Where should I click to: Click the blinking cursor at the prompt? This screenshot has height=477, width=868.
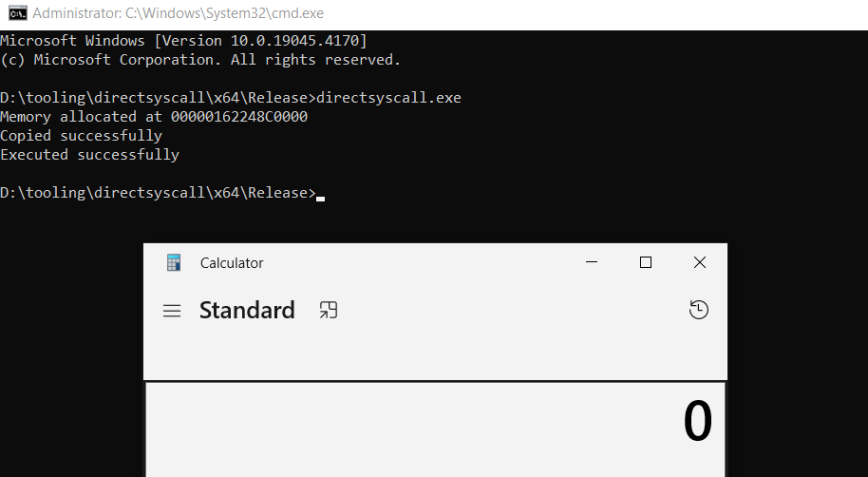point(321,198)
